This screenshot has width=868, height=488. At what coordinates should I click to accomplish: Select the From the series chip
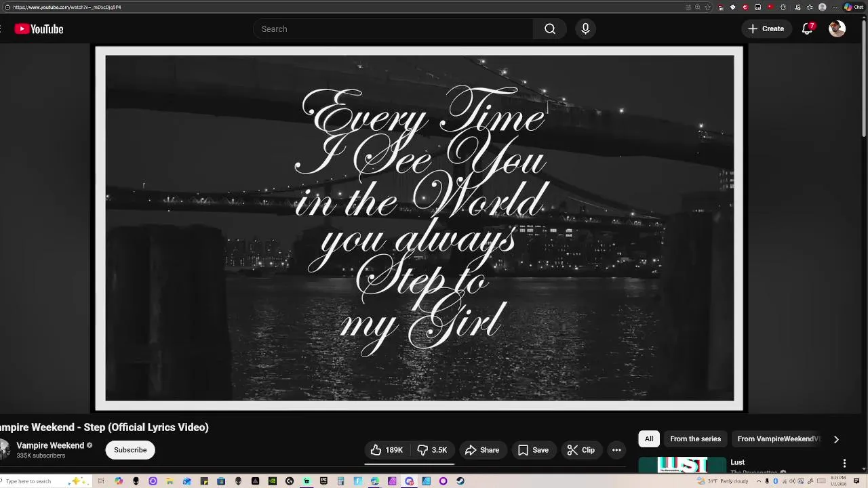pos(695,439)
